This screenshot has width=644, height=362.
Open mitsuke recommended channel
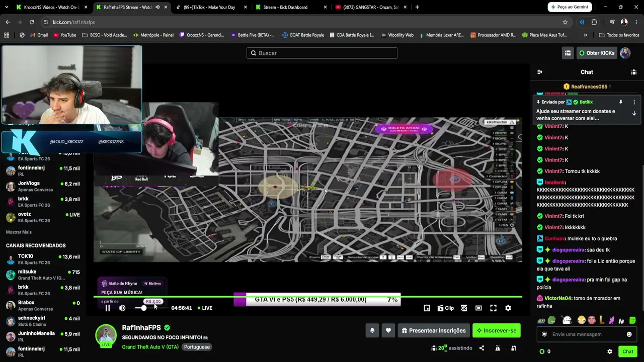coord(43,275)
